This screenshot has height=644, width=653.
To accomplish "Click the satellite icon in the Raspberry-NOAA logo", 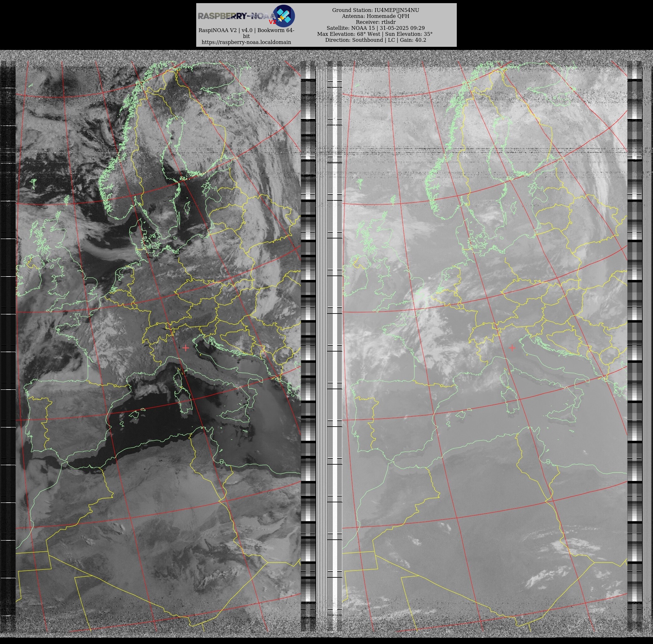I will coord(283,16).
